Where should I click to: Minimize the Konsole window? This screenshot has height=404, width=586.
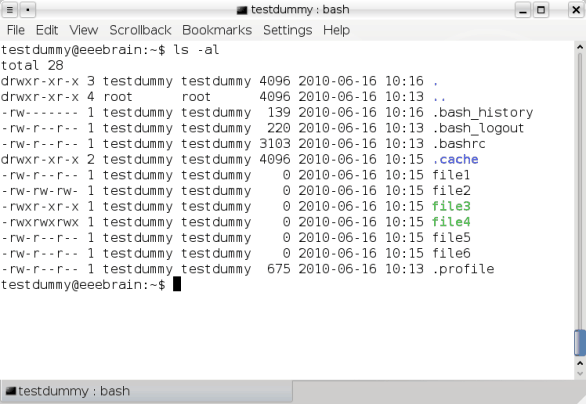pos(523,10)
